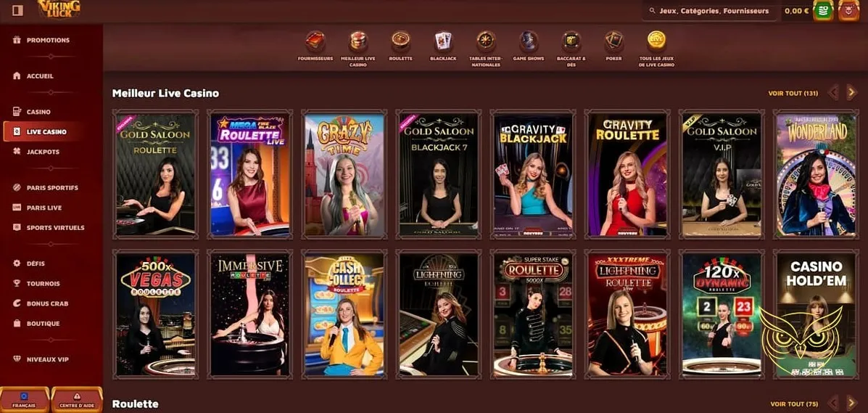Click the 0,00 € balance display

coord(797,11)
